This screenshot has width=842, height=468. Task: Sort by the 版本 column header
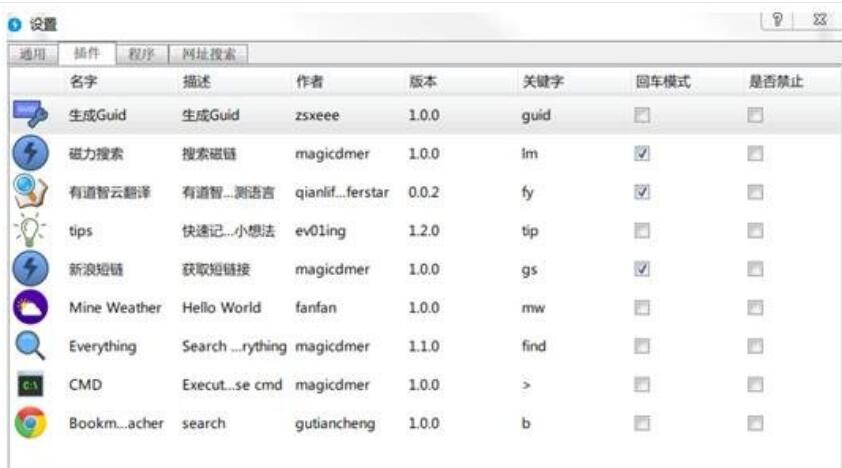[x=423, y=82]
